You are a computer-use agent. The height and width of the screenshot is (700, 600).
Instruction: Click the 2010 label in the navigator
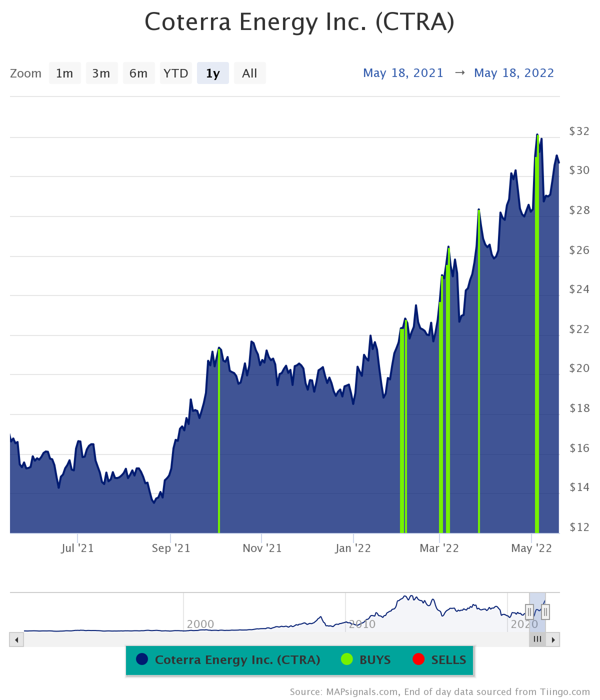tap(362, 624)
